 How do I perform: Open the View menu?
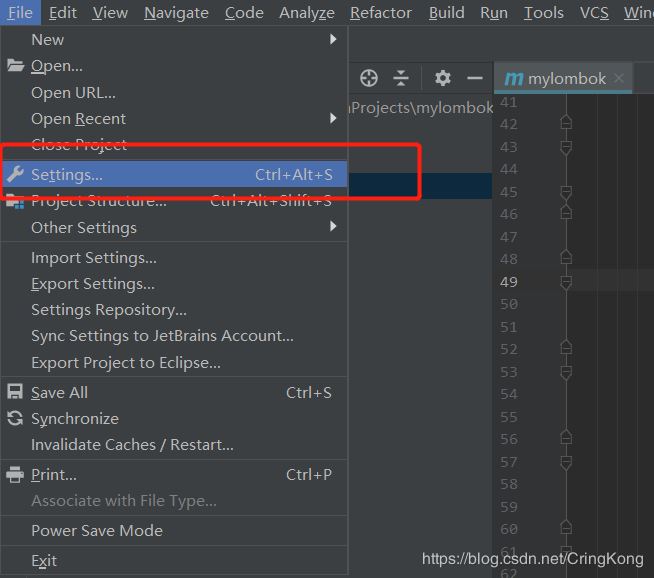click(x=110, y=13)
